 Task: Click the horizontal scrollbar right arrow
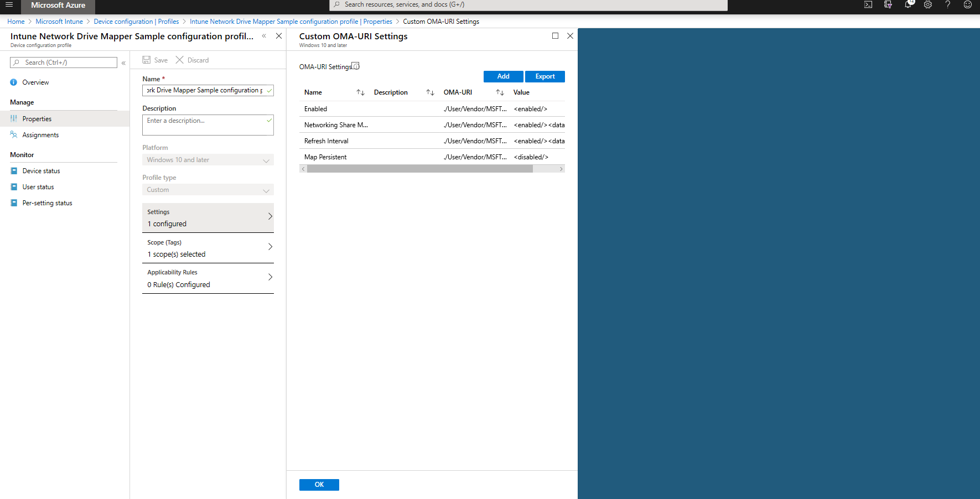(x=561, y=169)
